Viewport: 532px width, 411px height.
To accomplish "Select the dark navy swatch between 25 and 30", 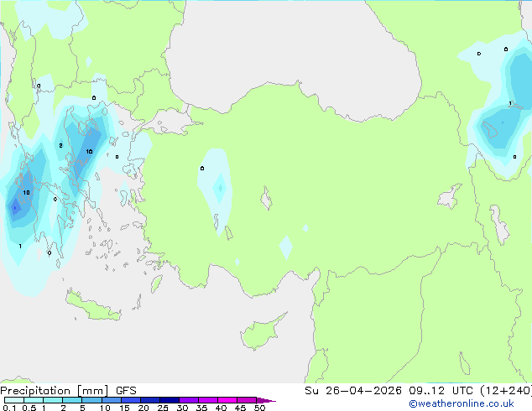I will tap(170, 400).
